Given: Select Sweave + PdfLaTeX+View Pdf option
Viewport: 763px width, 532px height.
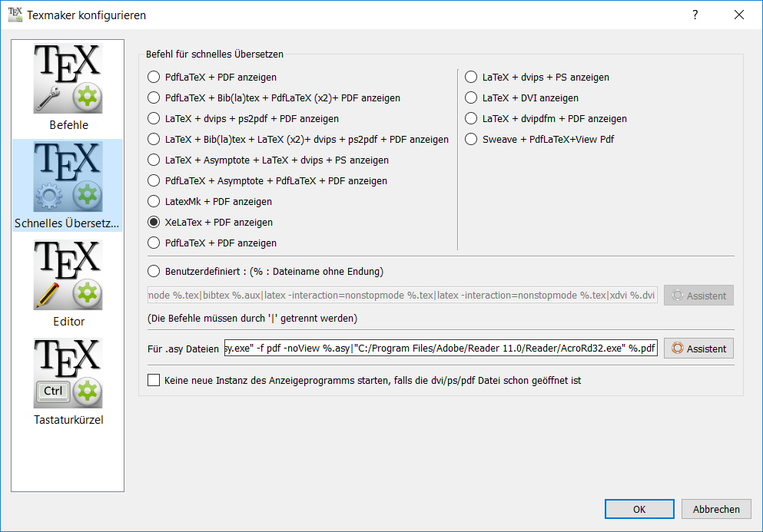Looking at the screenshot, I should coord(471,139).
